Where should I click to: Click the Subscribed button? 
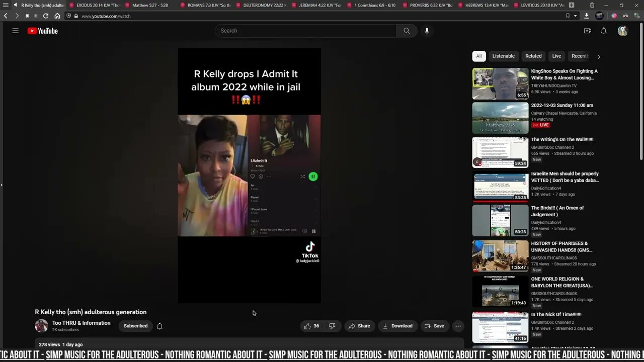[136, 326]
